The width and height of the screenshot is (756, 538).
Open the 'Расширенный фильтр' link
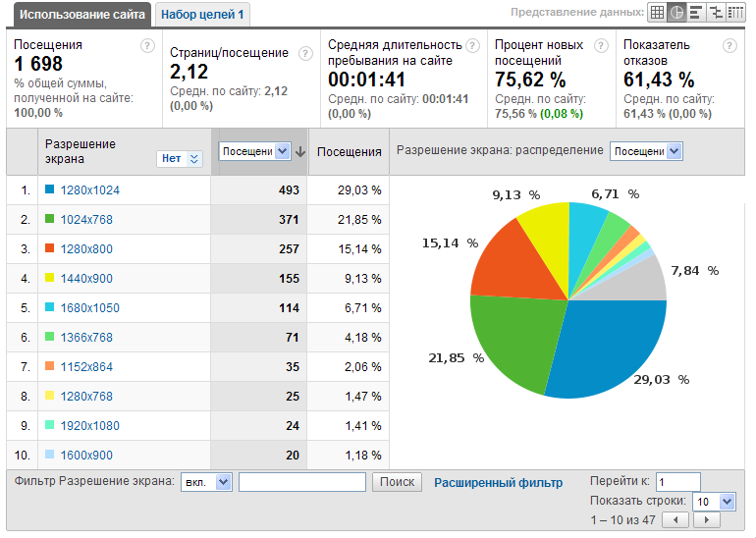499,482
